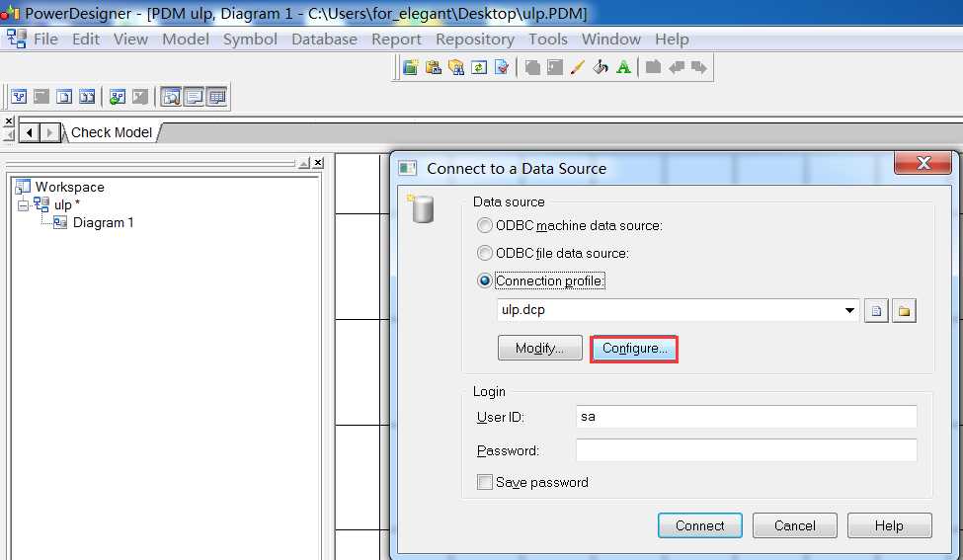Open font settings with green A icon
963x560 pixels.
pyautogui.click(x=623, y=67)
